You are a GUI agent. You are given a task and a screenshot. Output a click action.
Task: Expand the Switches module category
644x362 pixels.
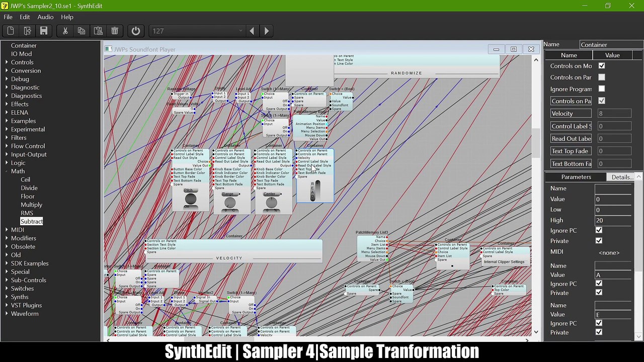tap(6, 289)
